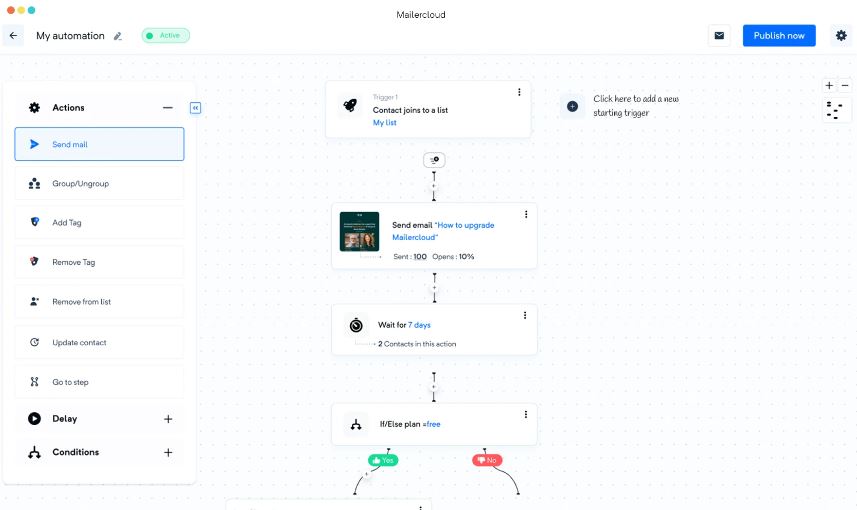Open Send email card three-dot menu
This screenshot has width=857, height=510.
(526, 214)
